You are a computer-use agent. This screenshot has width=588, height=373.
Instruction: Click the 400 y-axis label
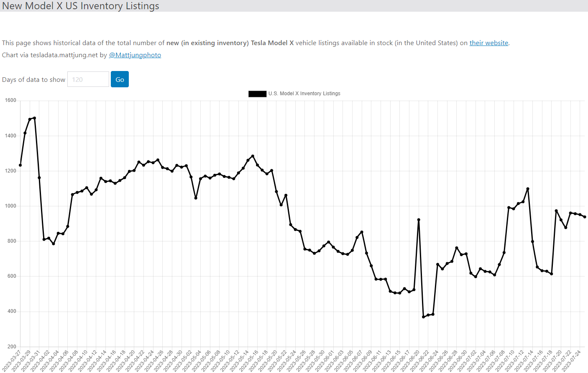(x=12, y=311)
